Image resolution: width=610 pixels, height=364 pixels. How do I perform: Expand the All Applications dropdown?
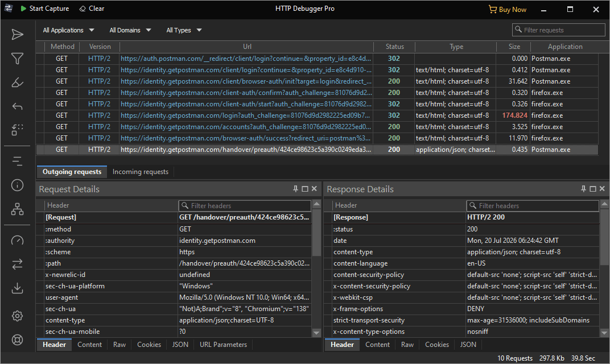coord(68,30)
